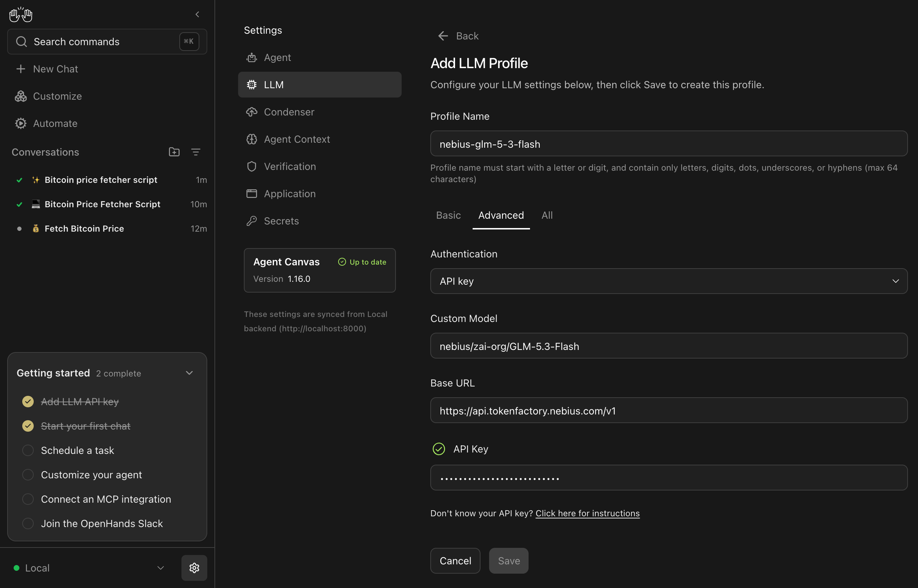The image size is (918, 588).
Task: Toggle the Connect an MCP integration circle
Action: point(28,499)
